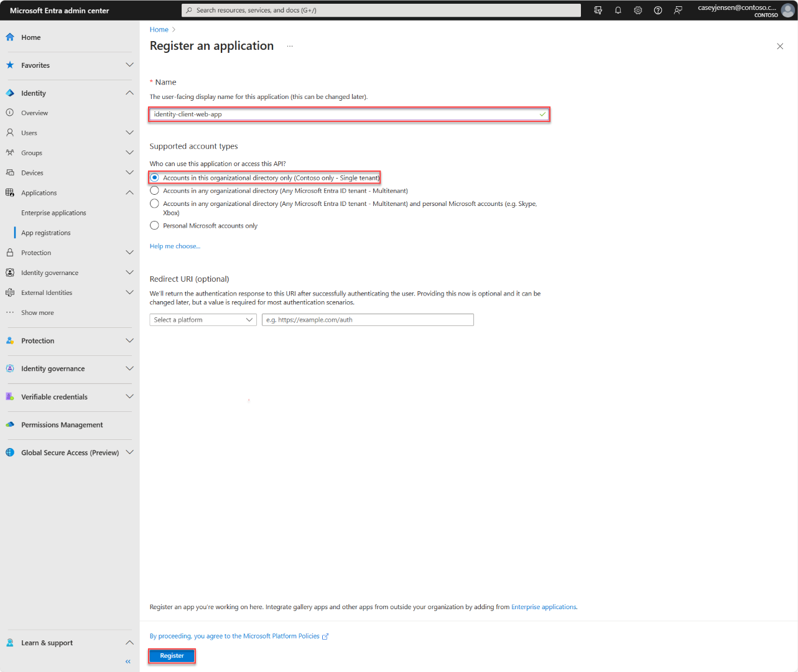Open App registrations in sidebar

pos(46,233)
